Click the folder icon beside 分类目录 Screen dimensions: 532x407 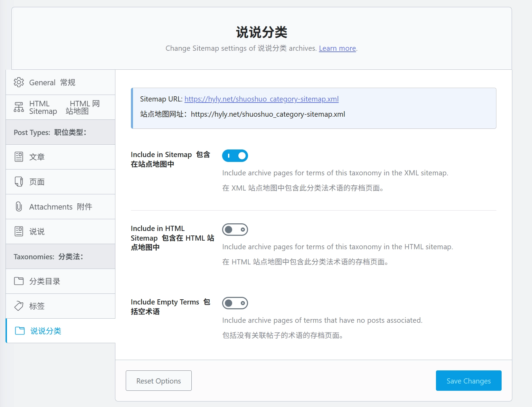(x=19, y=281)
